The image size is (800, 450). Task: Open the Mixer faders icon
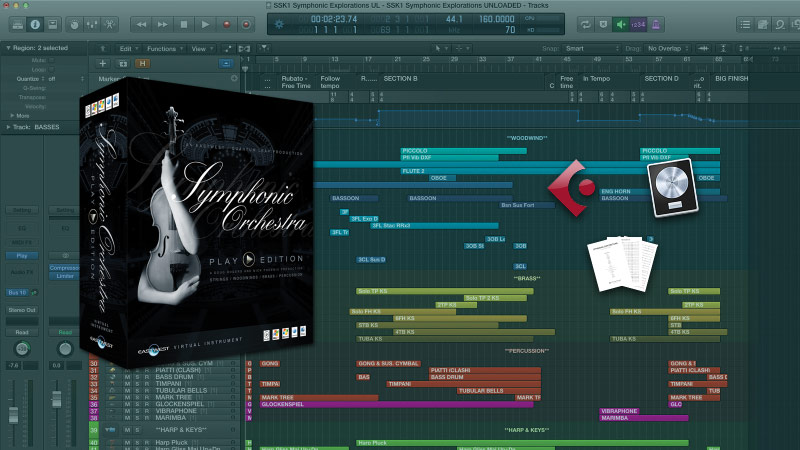(x=92, y=24)
